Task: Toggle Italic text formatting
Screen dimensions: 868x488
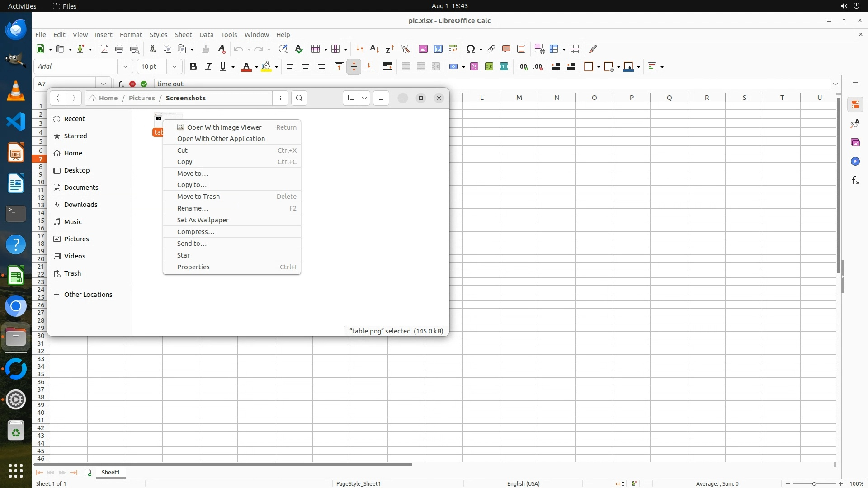Action: 208,66
